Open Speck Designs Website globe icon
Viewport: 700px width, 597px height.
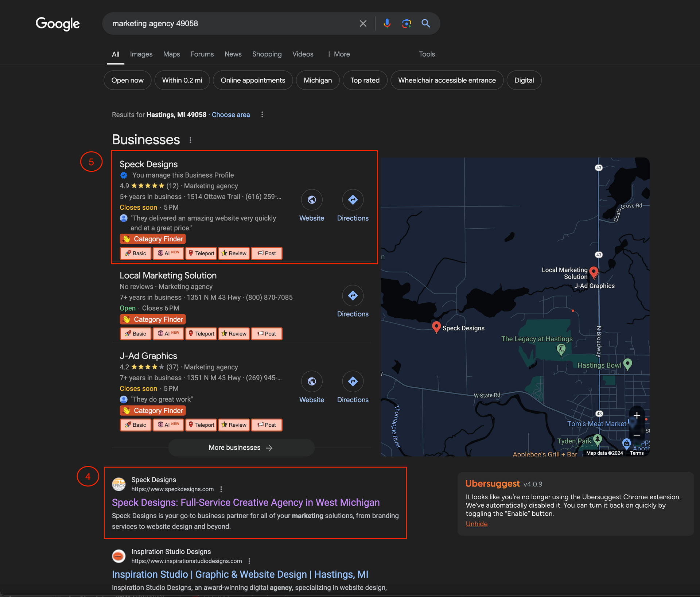pos(312,200)
